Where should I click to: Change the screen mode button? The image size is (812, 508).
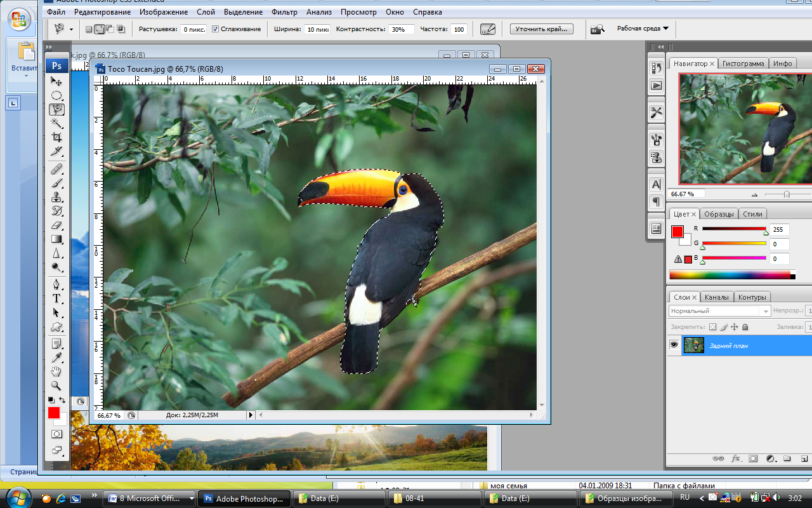coord(56,450)
